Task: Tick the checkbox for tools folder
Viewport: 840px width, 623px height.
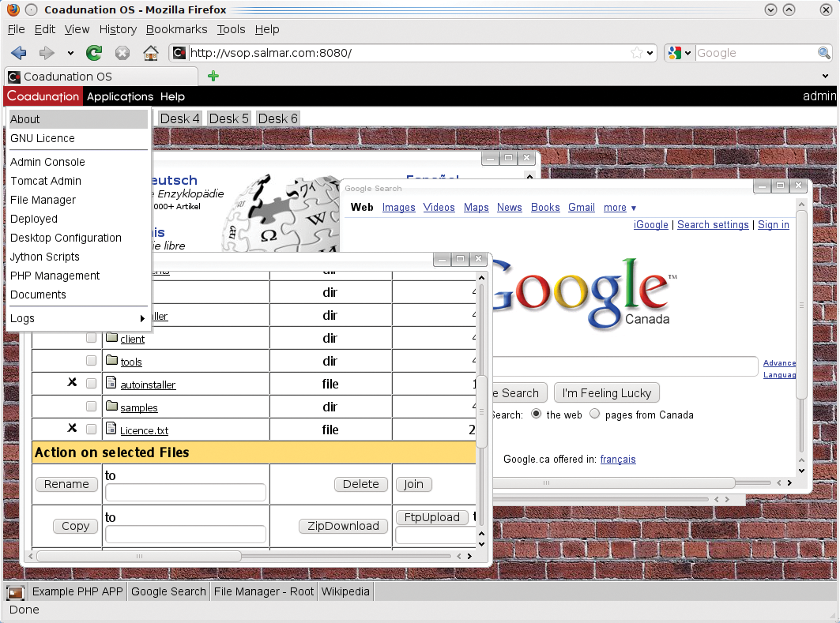Action: (91, 360)
